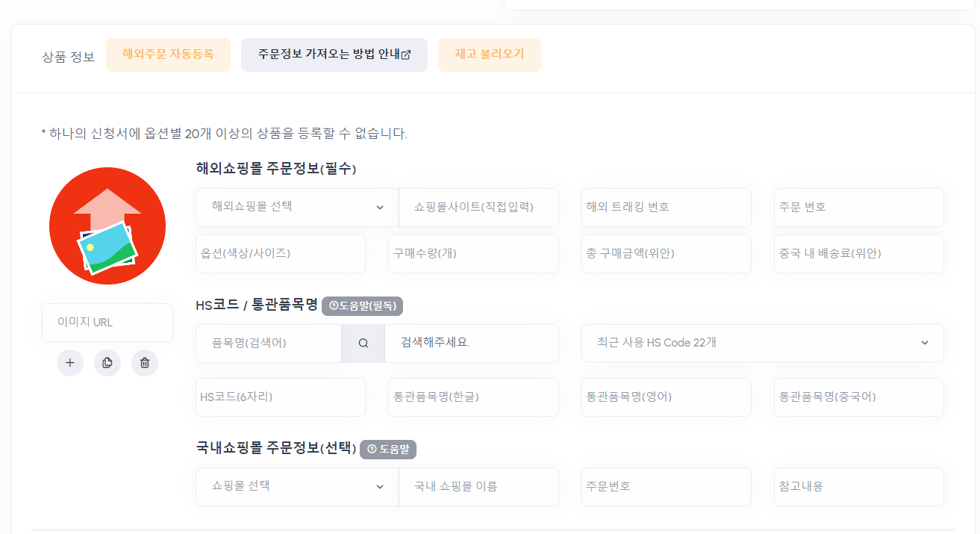Open the 주문정보 가져오는 방법 안내 link
This screenshot has height=534, width=980.
point(334,55)
